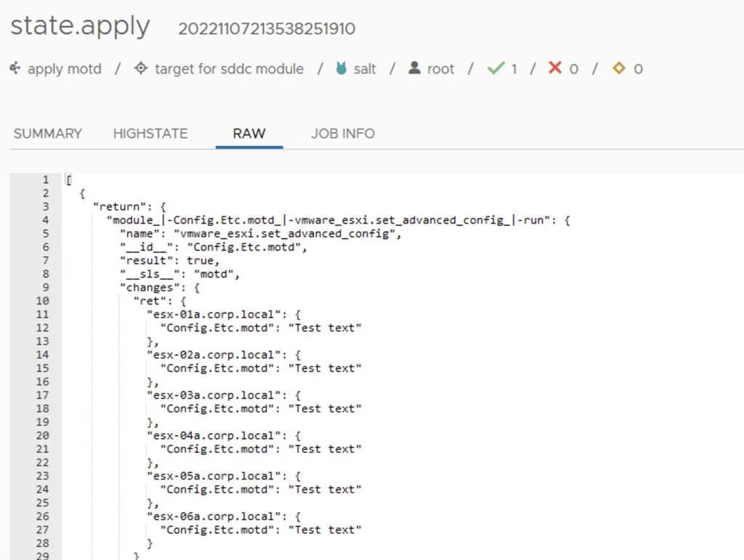
Task: Click "Config.Etc.motd" key on line 18
Action: pyautogui.click(x=217, y=409)
